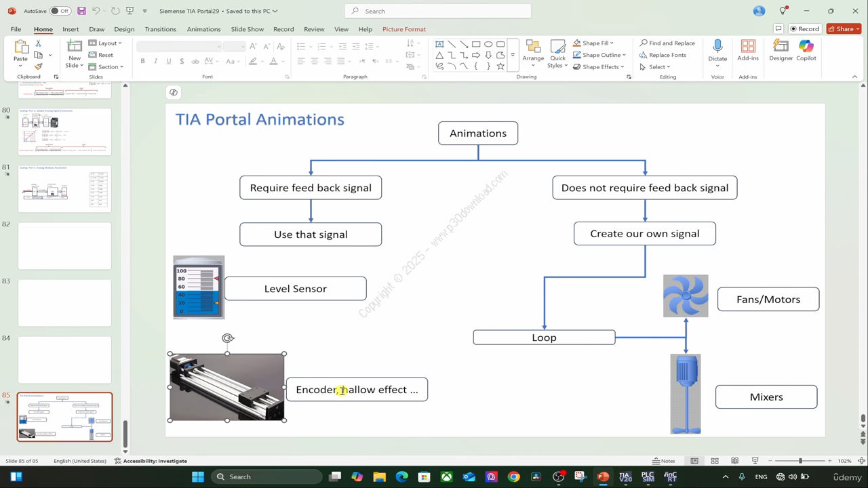868x488 pixels.
Task: Open Reading View from status bar
Action: (734, 461)
